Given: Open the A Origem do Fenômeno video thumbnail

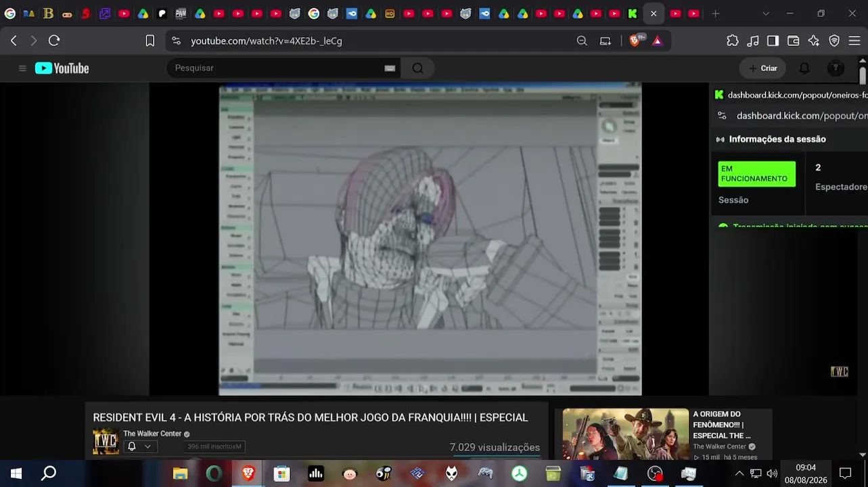Looking at the screenshot, I should point(625,434).
